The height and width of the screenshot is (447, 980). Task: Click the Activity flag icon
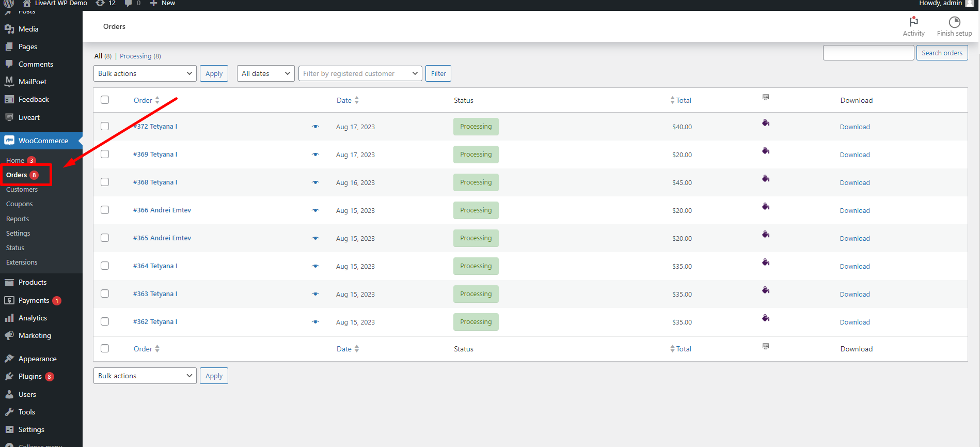(x=913, y=22)
